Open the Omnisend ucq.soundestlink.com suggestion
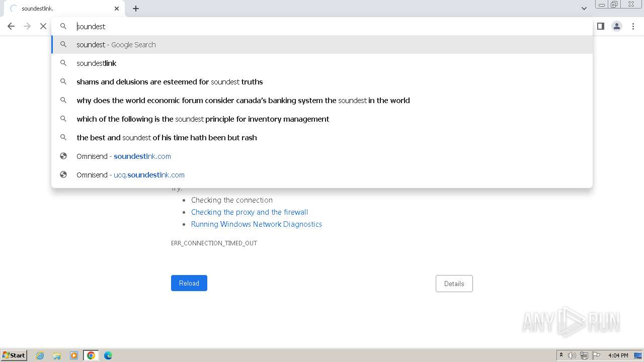 tap(322, 174)
